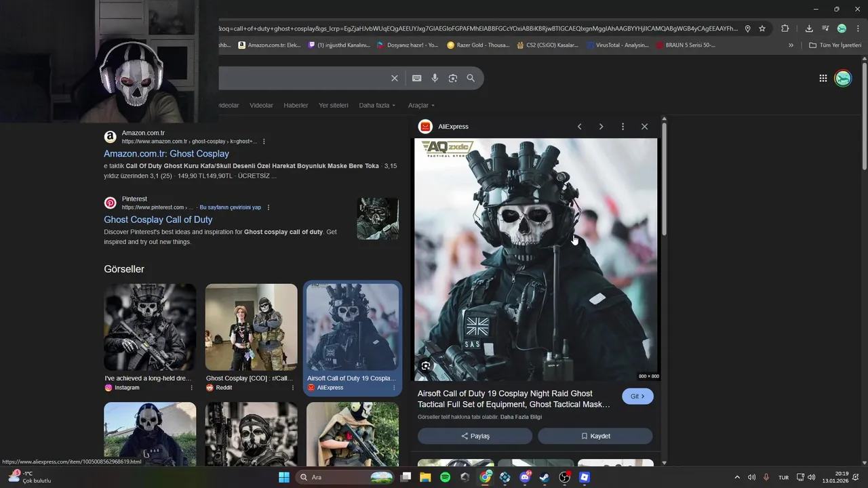Open Chrome extensions puzzle icon

point(785,28)
